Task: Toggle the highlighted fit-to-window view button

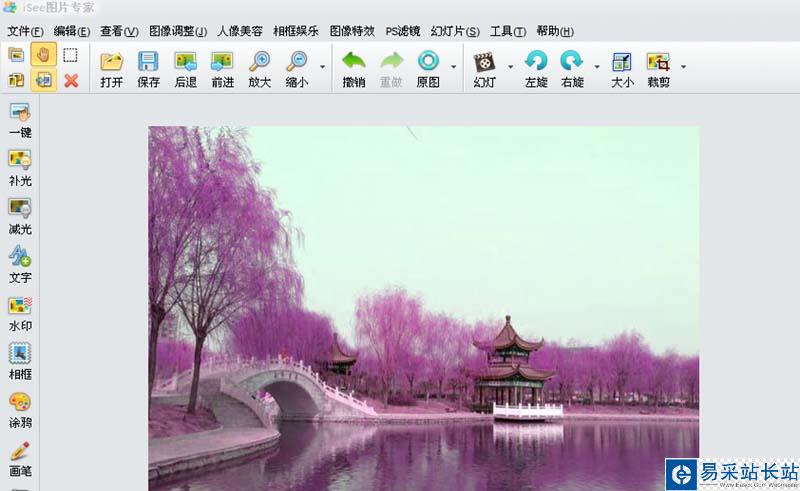Action: (43, 80)
